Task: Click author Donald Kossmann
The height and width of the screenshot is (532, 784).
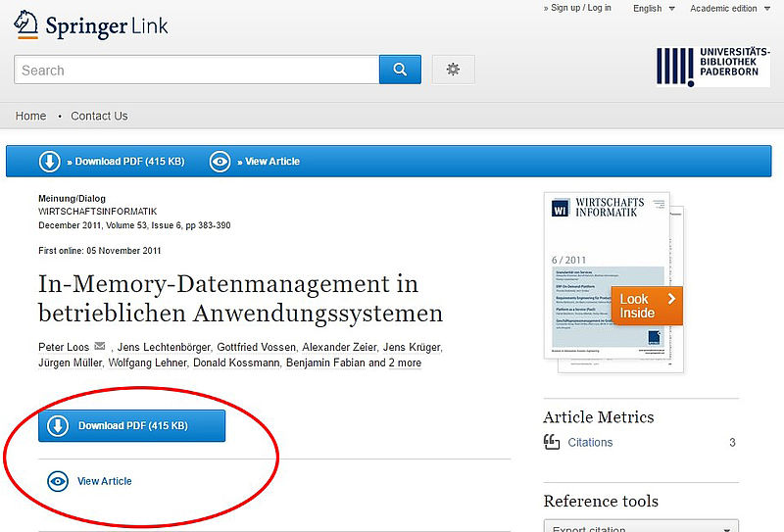Action: click(236, 363)
